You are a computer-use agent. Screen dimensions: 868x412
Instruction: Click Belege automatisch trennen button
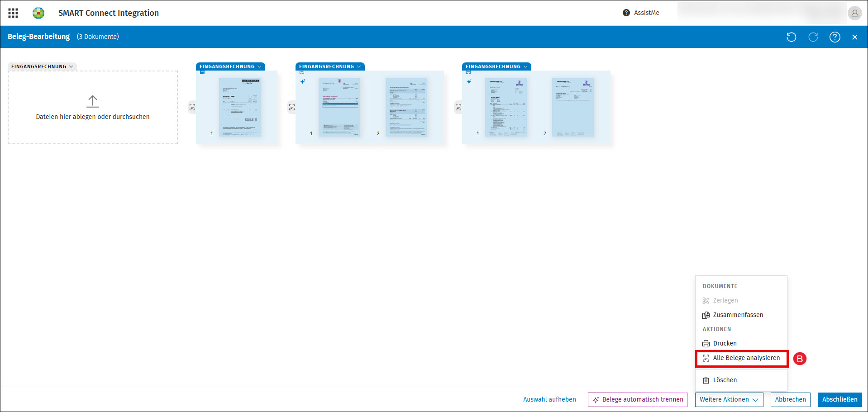(638, 400)
